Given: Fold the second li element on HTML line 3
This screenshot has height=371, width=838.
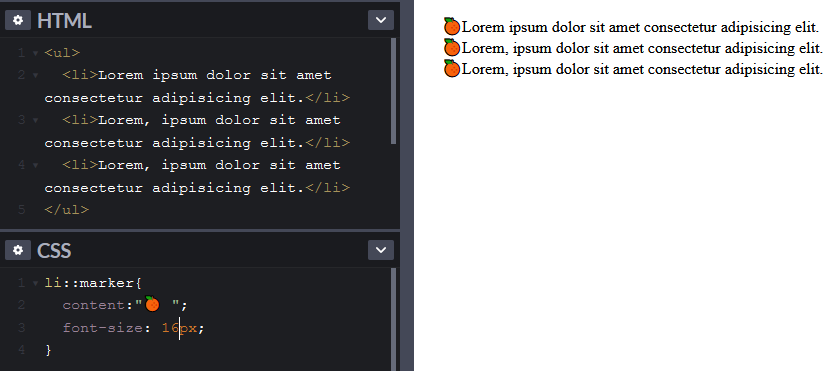Looking at the screenshot, I should [35, 121].
